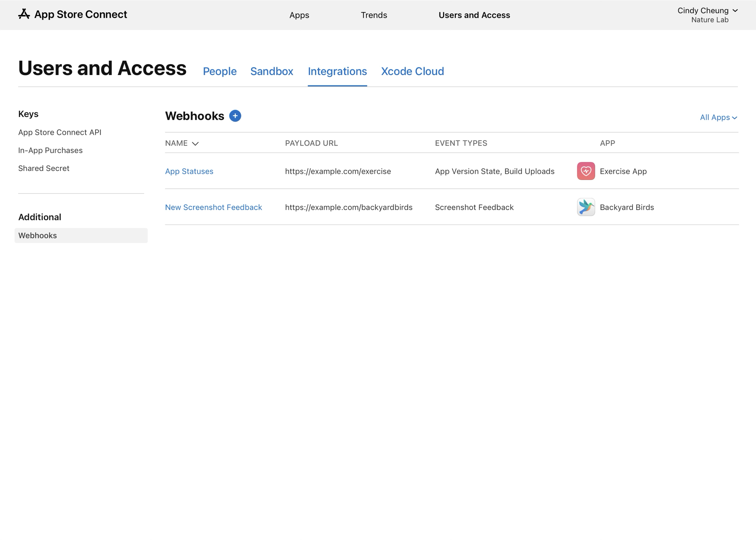
Task: Click the Exercise App heart icon
Action: [585, 171]
